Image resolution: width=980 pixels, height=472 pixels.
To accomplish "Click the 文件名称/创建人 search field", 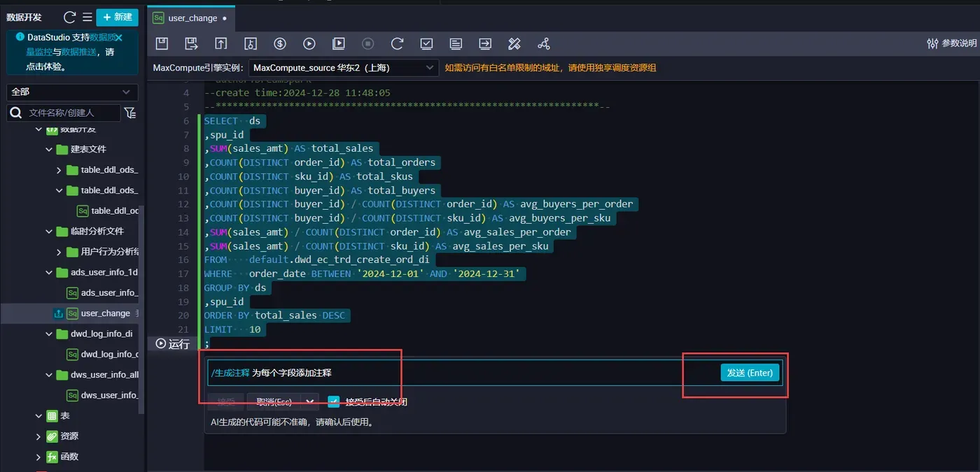I will pyautogui.click(x=70, y=113).
